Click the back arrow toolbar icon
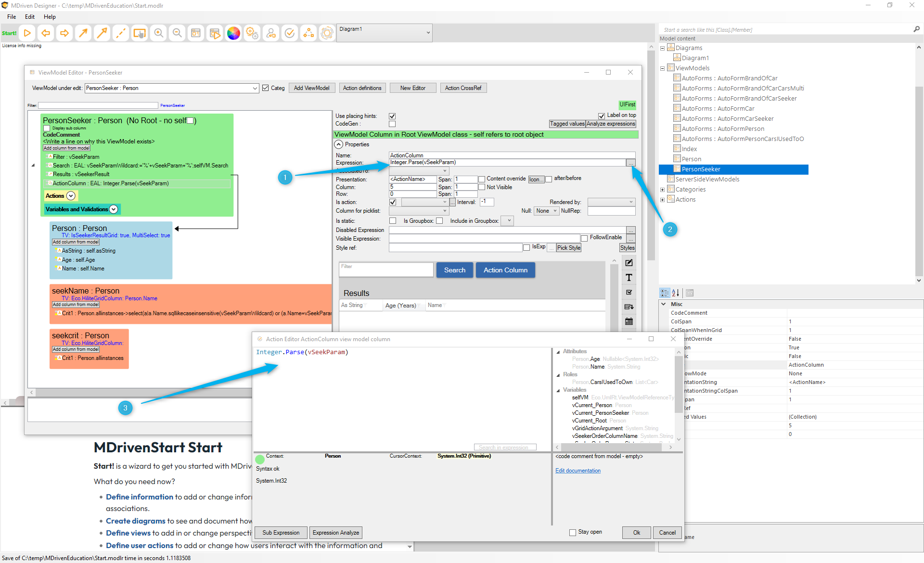924x563 pixels. click(46, 33)
